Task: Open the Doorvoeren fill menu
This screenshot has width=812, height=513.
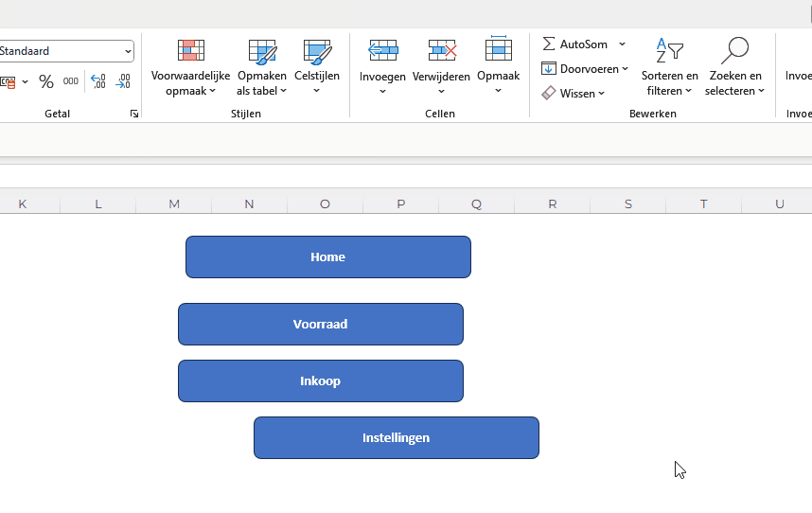Action: coord(585,69)
